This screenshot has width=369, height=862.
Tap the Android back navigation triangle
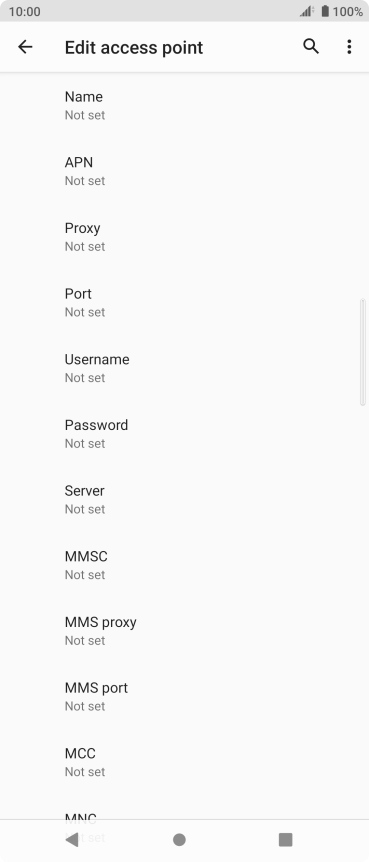pos(71,839)
